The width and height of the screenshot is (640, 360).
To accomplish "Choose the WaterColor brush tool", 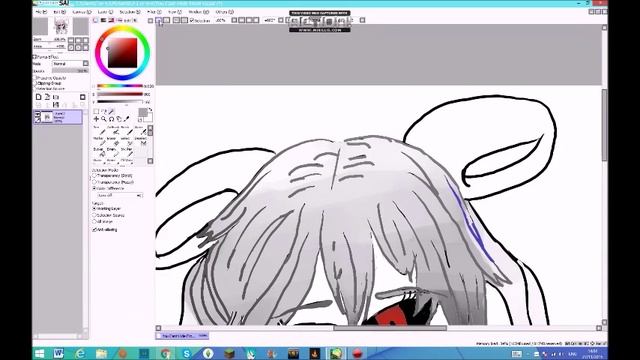I will 141,131.
